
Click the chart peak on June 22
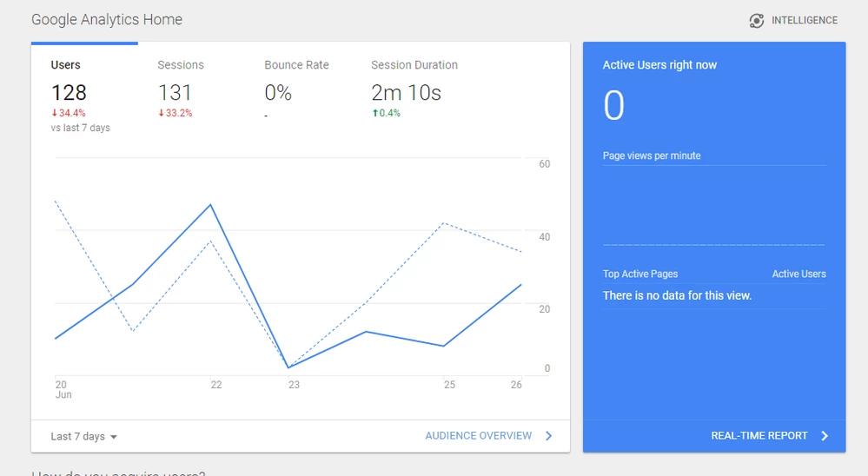210,205
